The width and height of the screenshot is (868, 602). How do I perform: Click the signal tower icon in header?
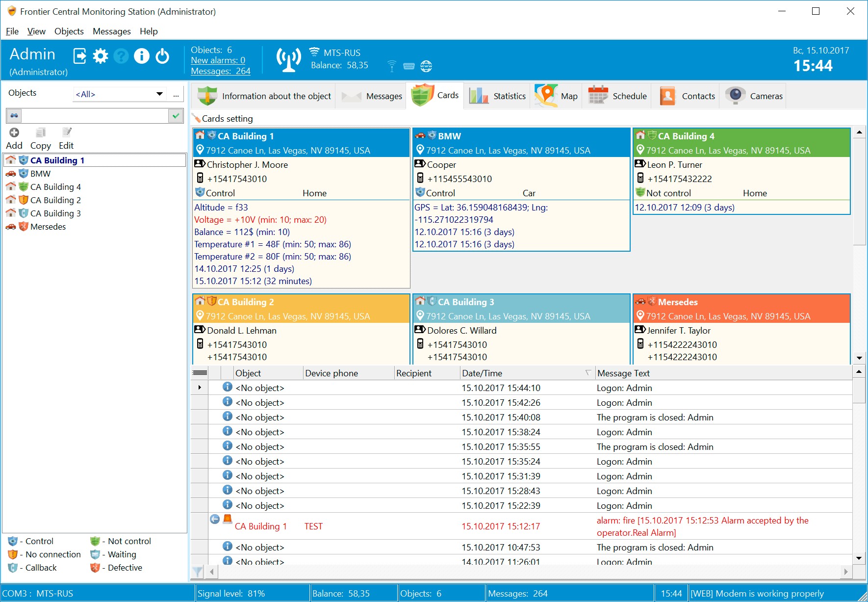click(391, 66)
